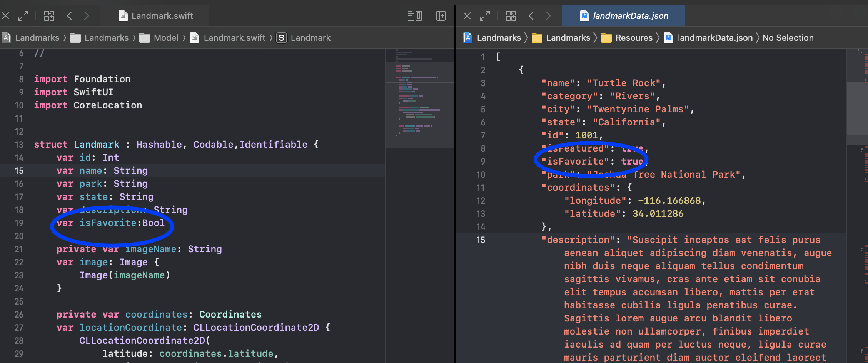The width and height of the screenshot is (868, 363).
Task: Click the "import CoreLocation" line
Action: 88,105
